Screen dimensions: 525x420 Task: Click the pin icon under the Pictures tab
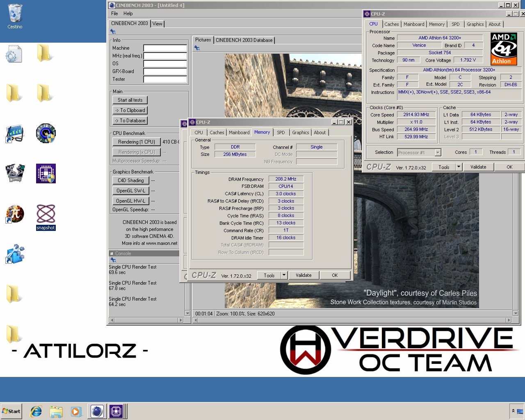pyautogui.click(x=197, y=48)
